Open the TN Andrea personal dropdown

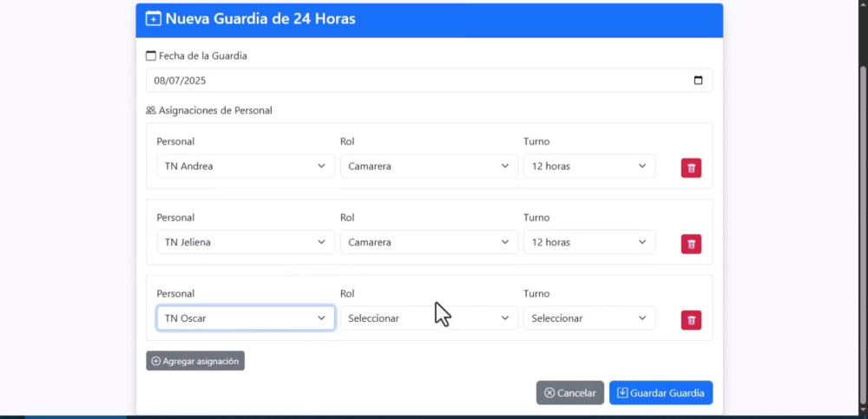[x=246, y=166]
